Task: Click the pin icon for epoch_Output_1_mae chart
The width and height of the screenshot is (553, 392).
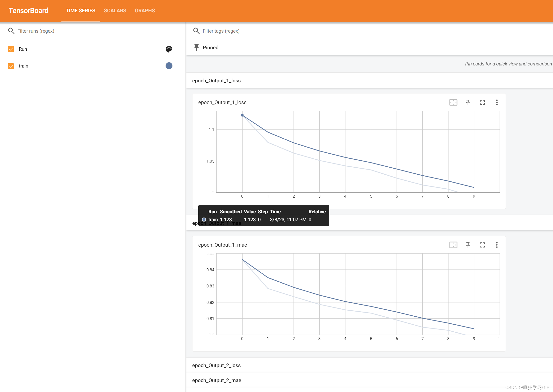Action: [467, 245]
